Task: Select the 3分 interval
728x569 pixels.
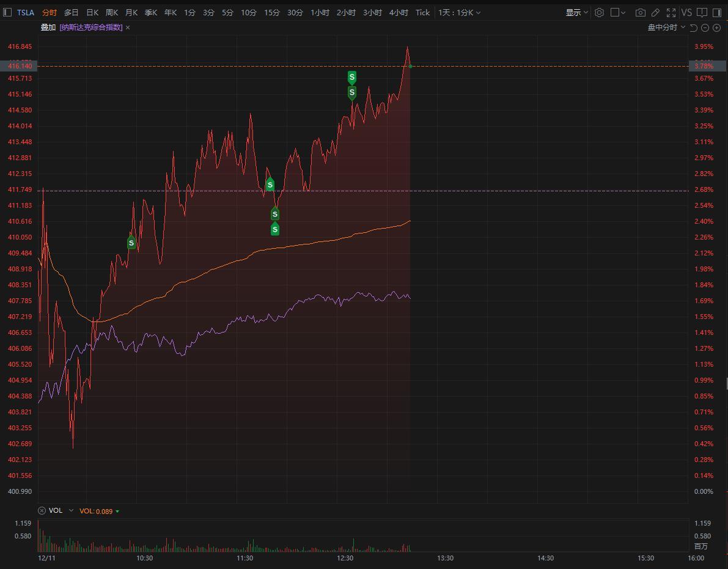Action: click(x=208, y=13)
